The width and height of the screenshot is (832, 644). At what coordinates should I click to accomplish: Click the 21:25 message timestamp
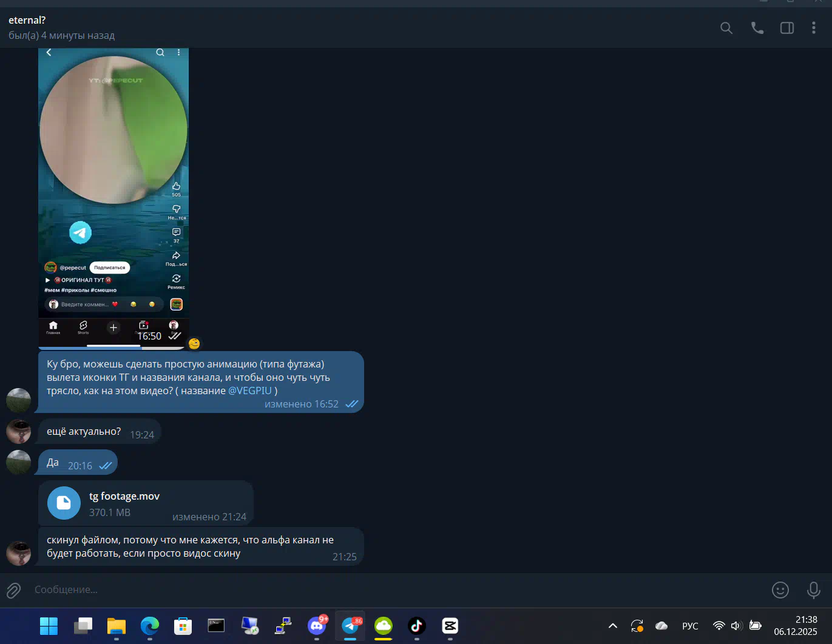pyautogui.click(x=345, y=557)
